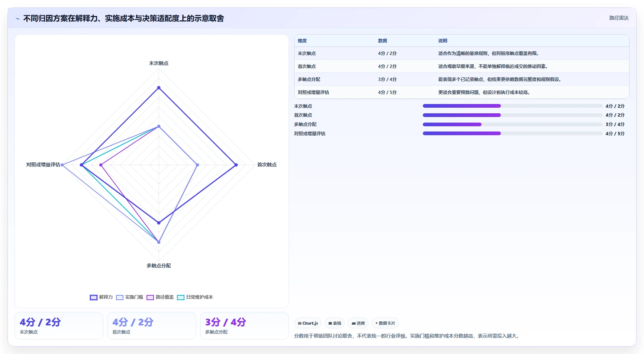The height and width of the screenshot is (354, 644).
Task: Click the 表格 tag chip
Action: (335, 323)
